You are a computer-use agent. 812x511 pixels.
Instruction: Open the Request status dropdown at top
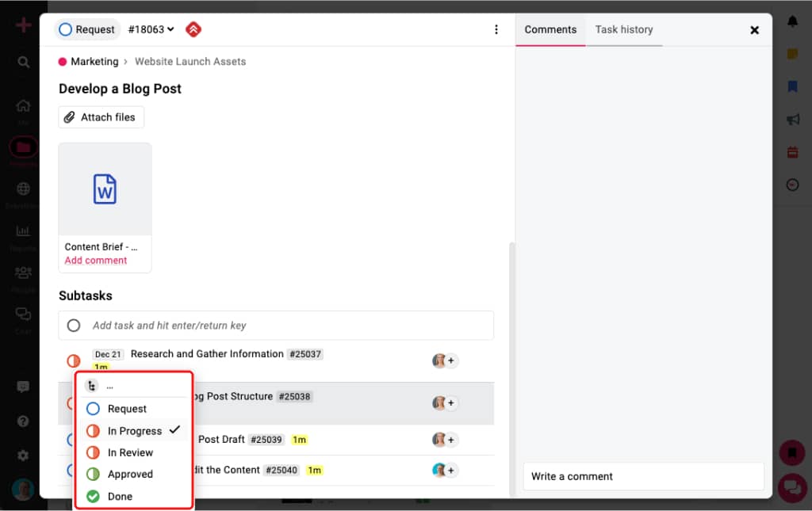[87, 29]
